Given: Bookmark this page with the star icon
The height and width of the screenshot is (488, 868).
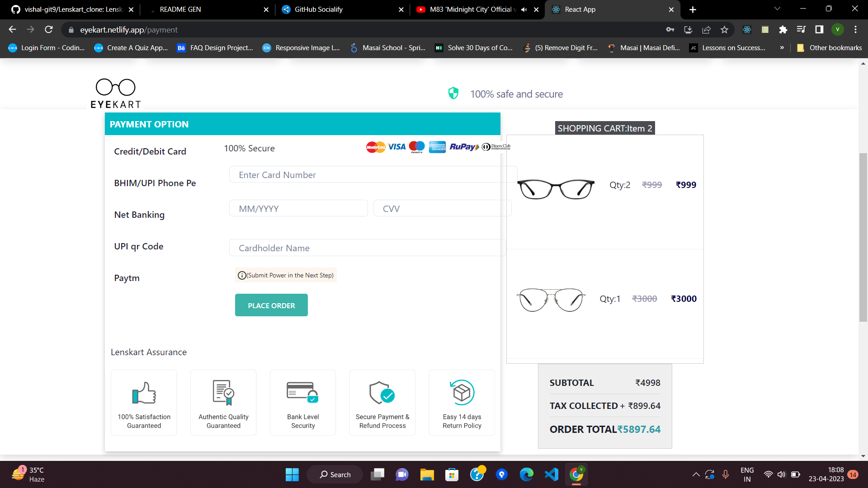Looking at the screenshot, I should [x=724, y=30].
